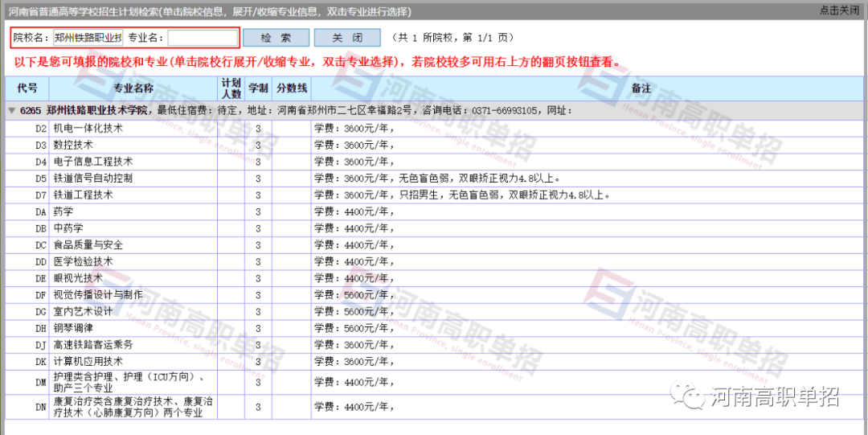Screen dimensions: 868x435
Task: Click code DK in the 代号 column
Action: [x=40, y=361]
